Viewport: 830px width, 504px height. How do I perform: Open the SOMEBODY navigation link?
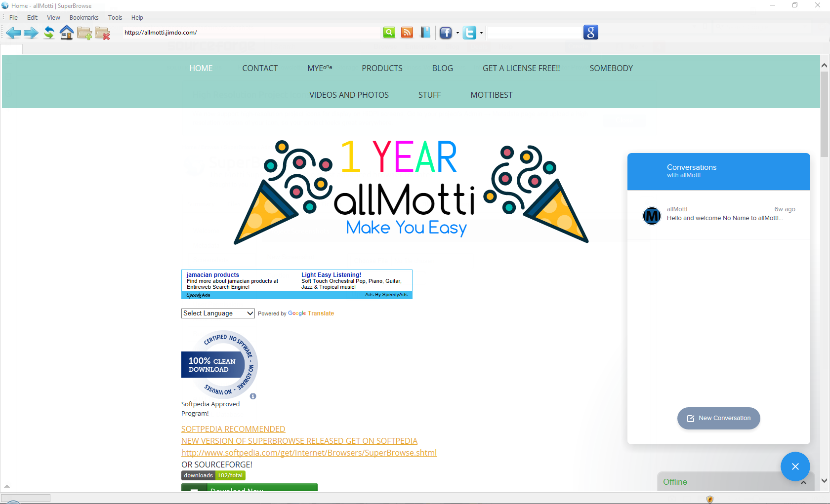[611, 68]
